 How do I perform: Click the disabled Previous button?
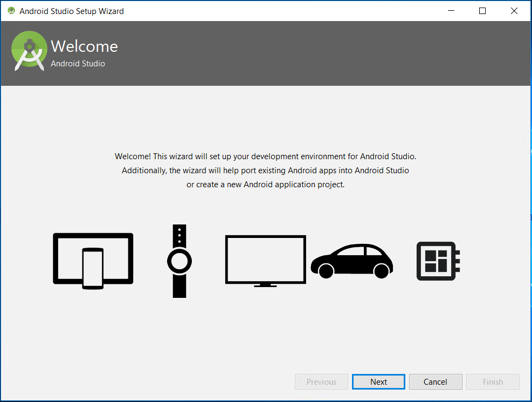322,382
